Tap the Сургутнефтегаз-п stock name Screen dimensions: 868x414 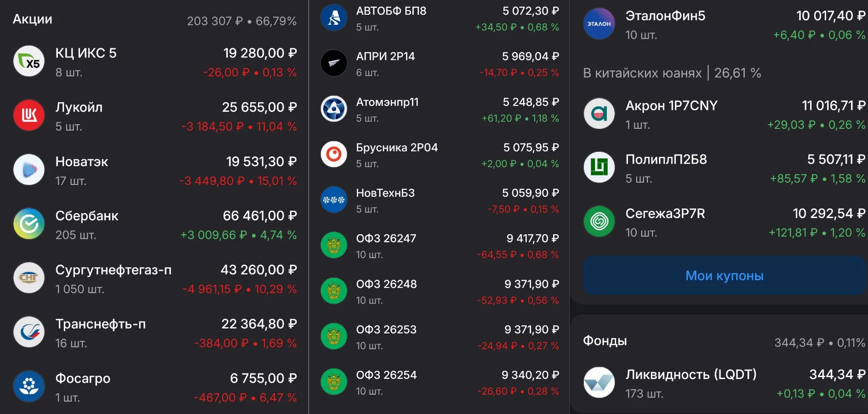(114, 270)
